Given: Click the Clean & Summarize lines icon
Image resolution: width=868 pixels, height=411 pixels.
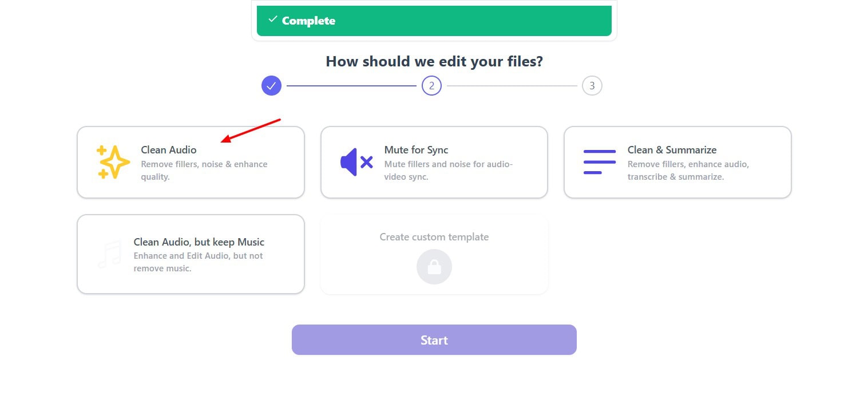Looking at the screenshot, I should click(x=599, y=162).
